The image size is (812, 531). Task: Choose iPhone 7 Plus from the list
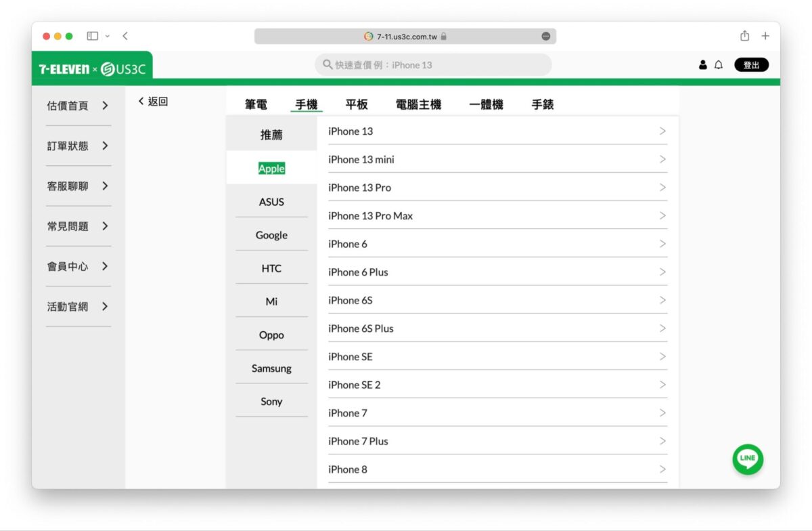tap(497, 441)
